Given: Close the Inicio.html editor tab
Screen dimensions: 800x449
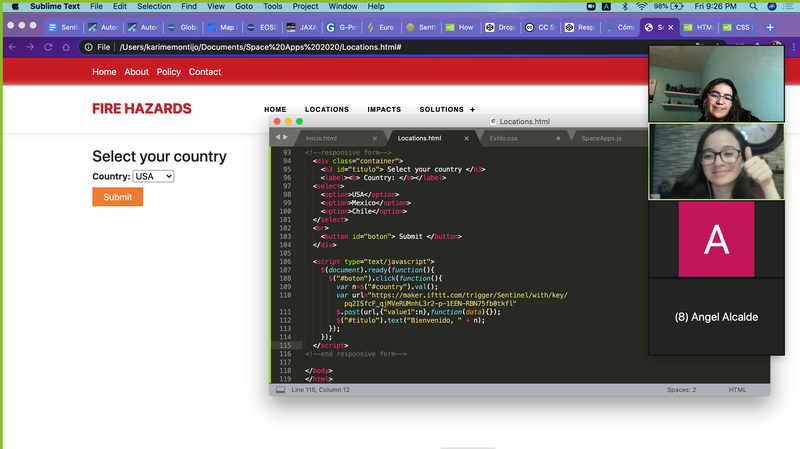Looking at the screenshot, I should [x=375, y=138].
